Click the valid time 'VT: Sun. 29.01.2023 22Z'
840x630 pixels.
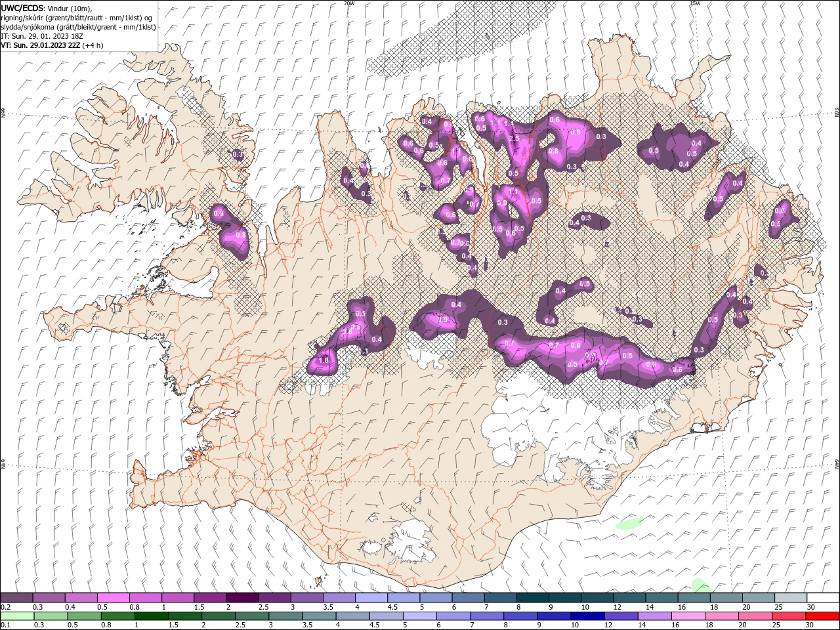point(42,45)
